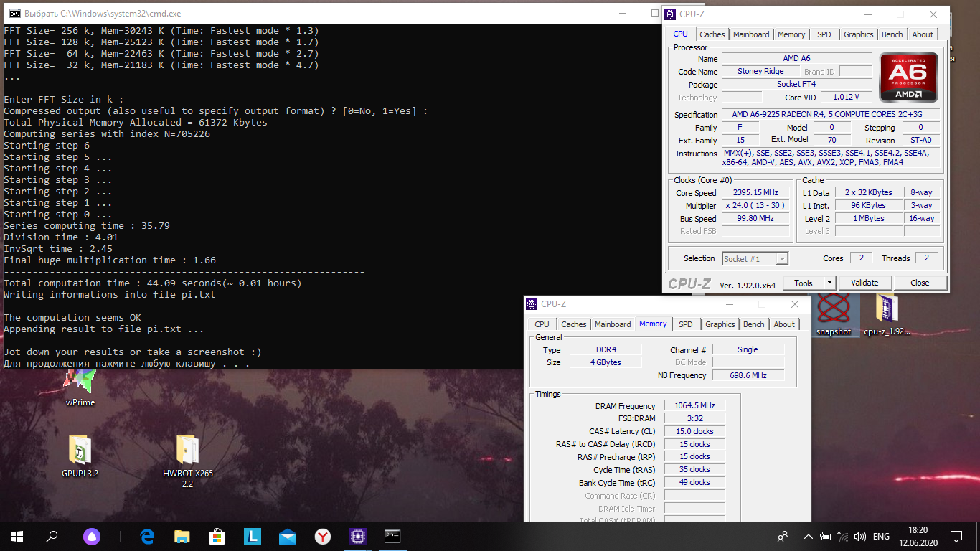Open SPD tab in lower CPU-Z window
980x551 pixels.
tap(685, 324)
